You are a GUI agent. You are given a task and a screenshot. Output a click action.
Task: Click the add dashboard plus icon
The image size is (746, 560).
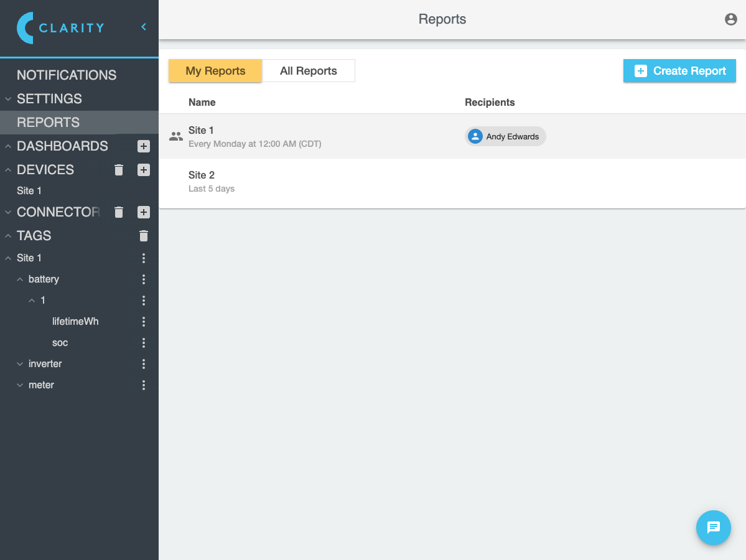144,146
